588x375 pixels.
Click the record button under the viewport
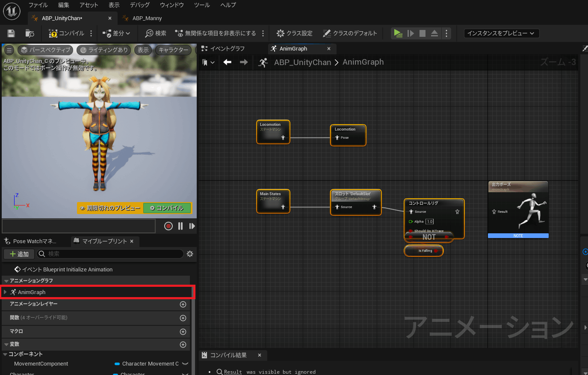coord(168,226)
